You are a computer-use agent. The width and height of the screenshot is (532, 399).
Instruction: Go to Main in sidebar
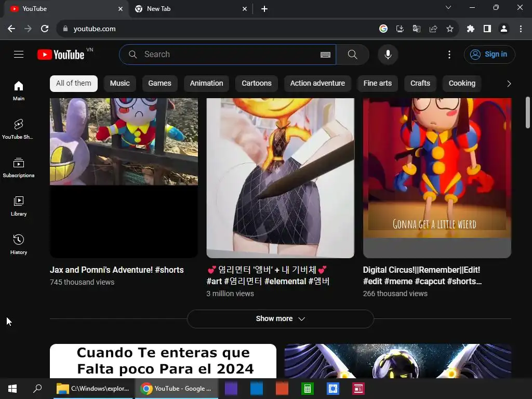(x=19, y=91)
